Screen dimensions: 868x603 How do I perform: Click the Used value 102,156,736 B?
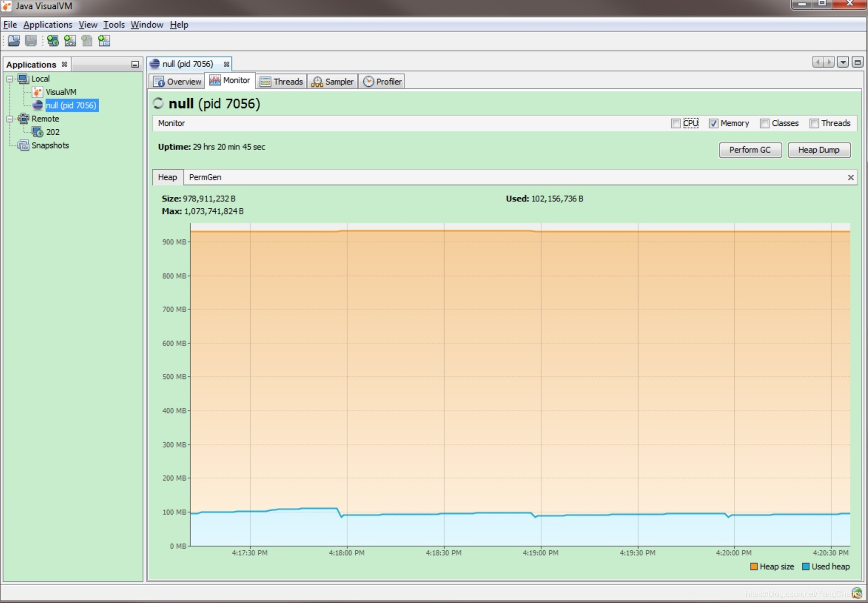pos(557,199)
